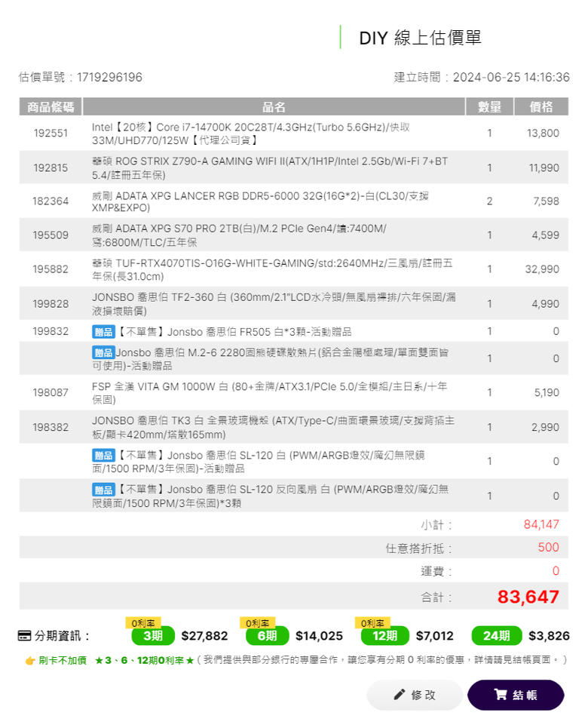The width and height of the screenshot is (588, 728).
Task: Click barcode 198087
Action: coord(51,392)
